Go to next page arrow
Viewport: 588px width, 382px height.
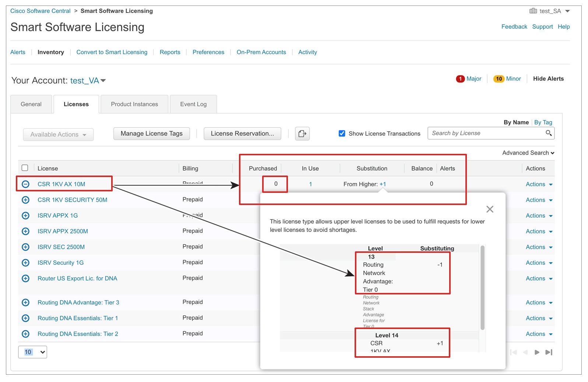pyautogui.click(x=537, y=352)
